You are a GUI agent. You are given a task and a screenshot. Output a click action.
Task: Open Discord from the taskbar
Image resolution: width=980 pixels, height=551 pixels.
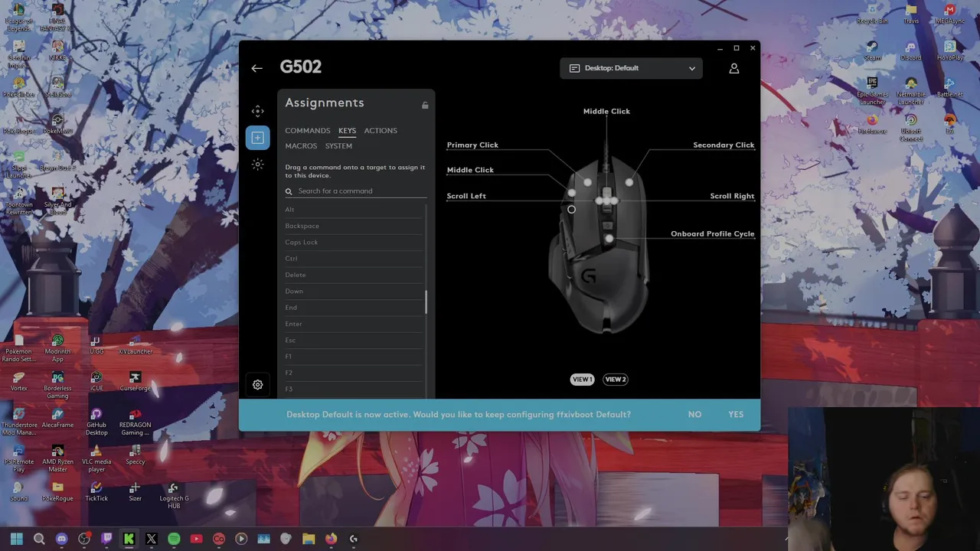coord(61,539)
